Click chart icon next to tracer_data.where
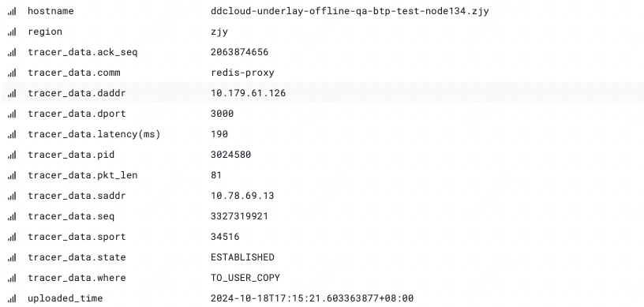Image resolution: width=644 pixels, height=307 pixels. (x=12, y=279)
